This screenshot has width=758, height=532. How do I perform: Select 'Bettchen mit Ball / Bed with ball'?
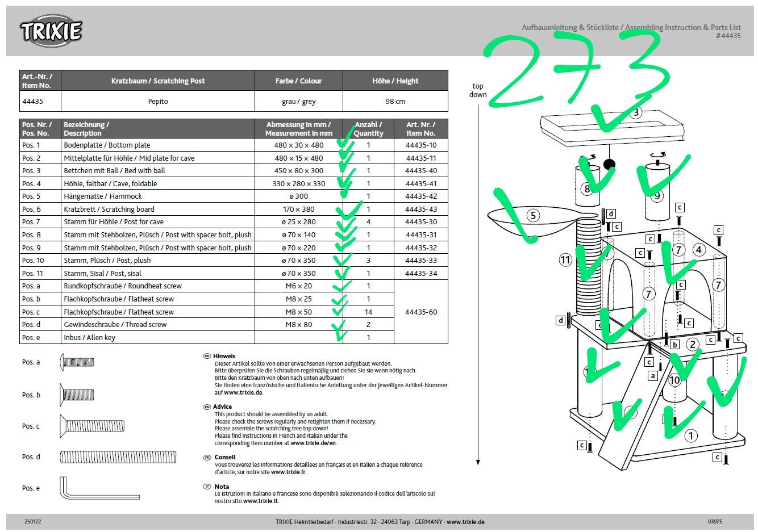[114, 170]
